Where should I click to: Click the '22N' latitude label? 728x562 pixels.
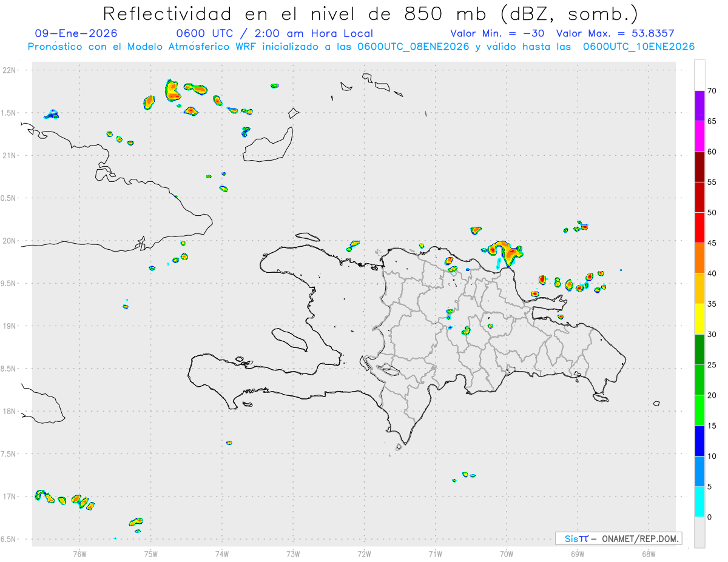pyautogui.click(x=10, y=70)
